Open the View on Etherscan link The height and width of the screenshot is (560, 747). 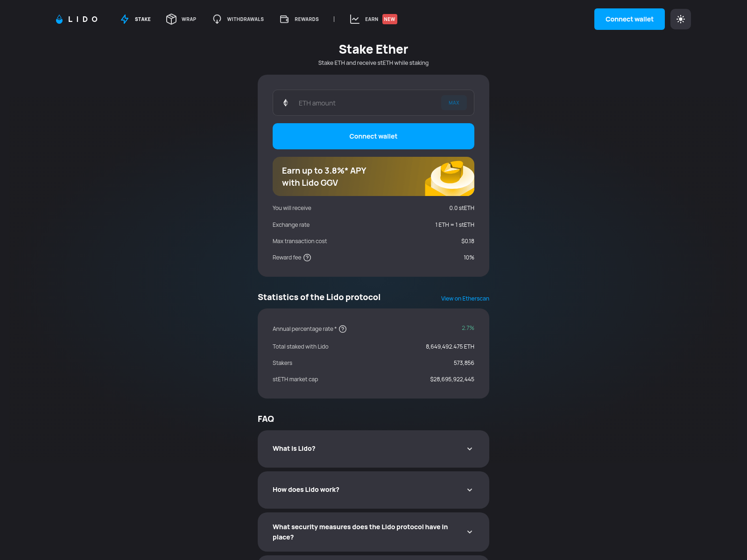(465, 299)
